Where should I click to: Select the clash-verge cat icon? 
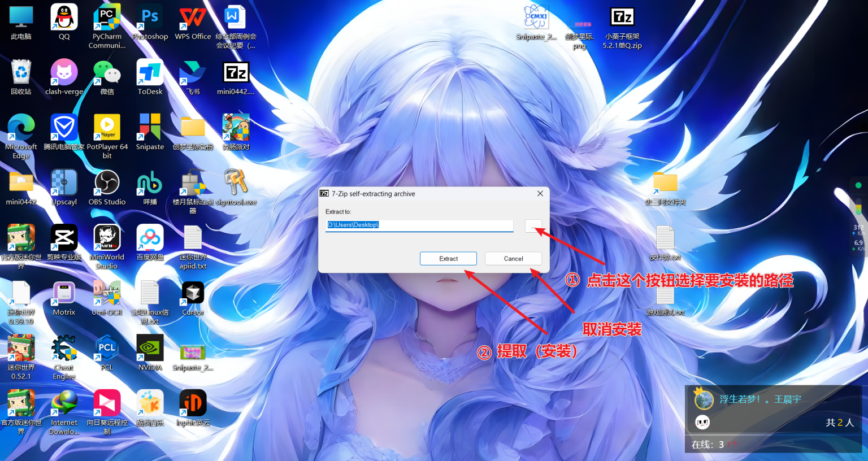(x=64, y=78)
